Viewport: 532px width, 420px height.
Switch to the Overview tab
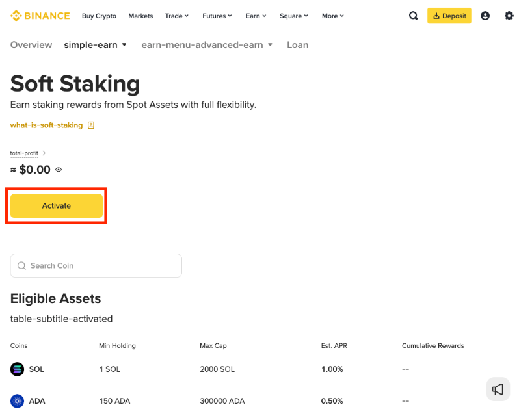(31, 45)
